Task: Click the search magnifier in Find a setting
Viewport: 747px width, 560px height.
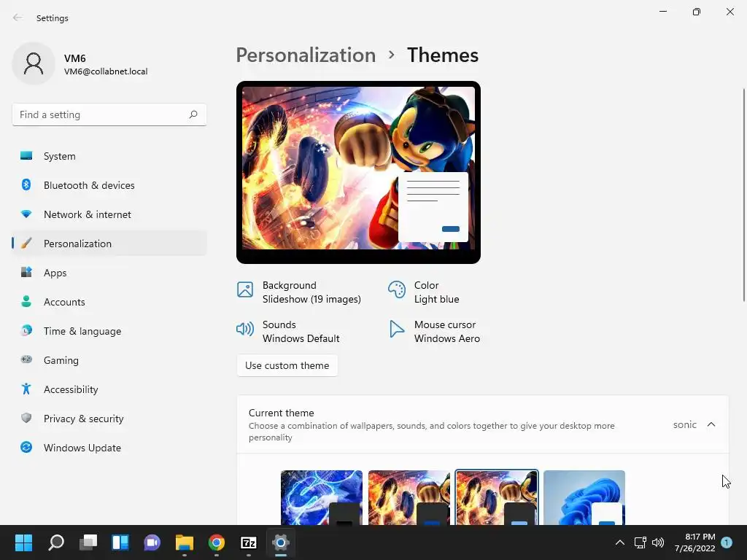Action: (x=193, y=114)
